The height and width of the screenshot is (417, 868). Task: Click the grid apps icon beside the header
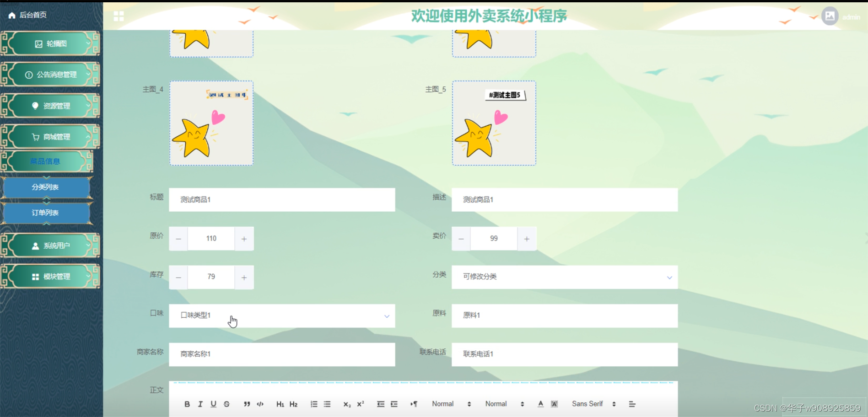[119, 16]
